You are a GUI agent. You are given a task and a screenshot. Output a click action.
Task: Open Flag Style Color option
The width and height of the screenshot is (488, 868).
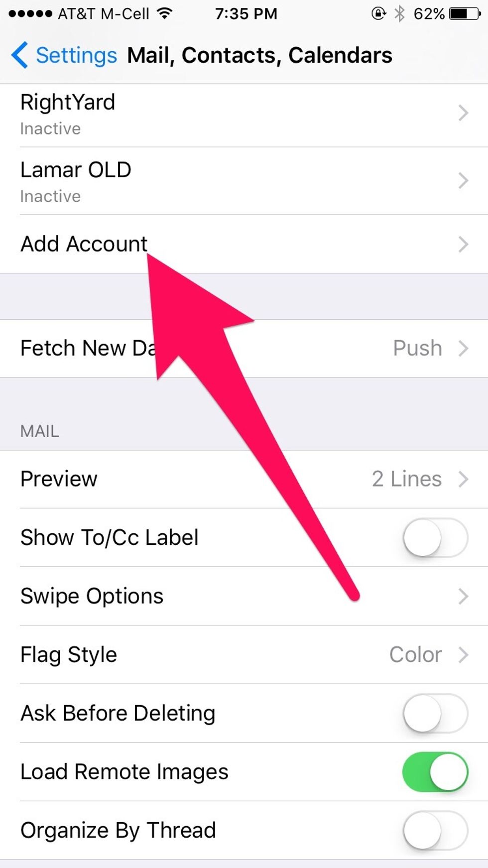tap(244, 655)
